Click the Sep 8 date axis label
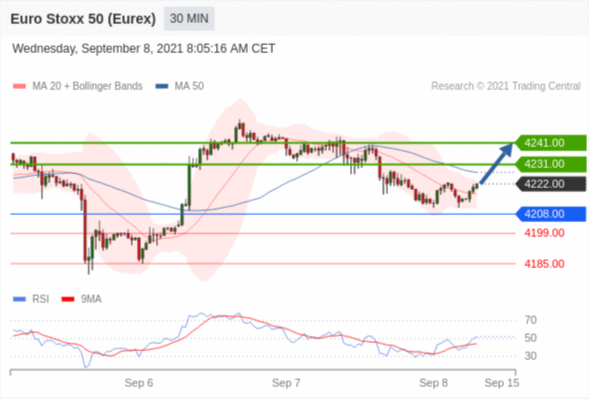 [433, 383]
